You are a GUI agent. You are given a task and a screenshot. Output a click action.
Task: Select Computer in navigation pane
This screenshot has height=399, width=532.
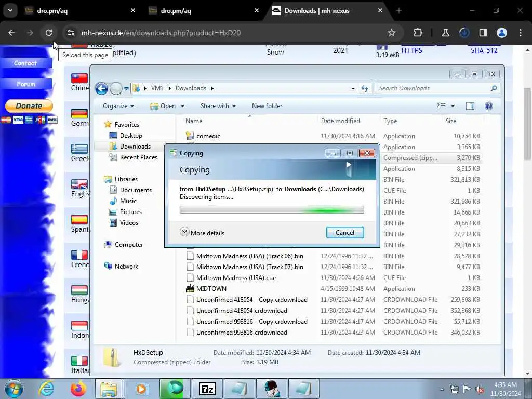[129, 245]
